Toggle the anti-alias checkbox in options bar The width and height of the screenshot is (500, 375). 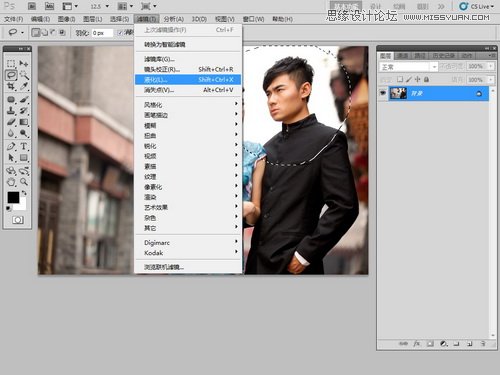tap(120, 33)
